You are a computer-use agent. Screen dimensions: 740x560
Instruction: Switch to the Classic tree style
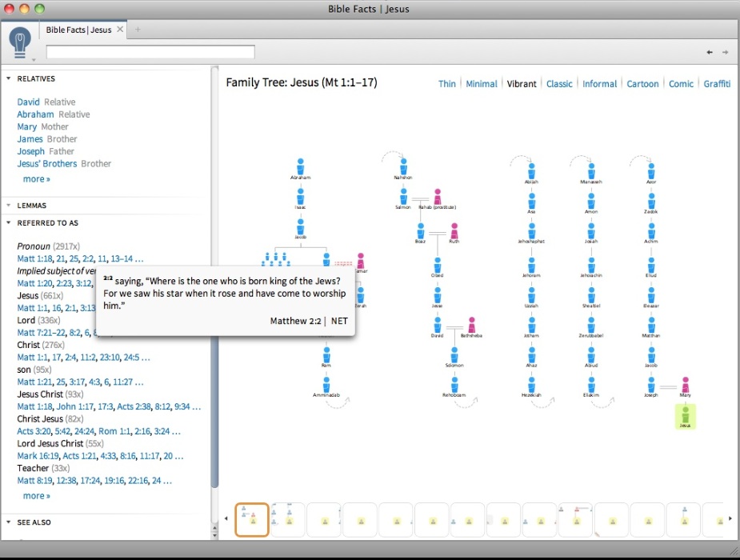tap(559, 84)
